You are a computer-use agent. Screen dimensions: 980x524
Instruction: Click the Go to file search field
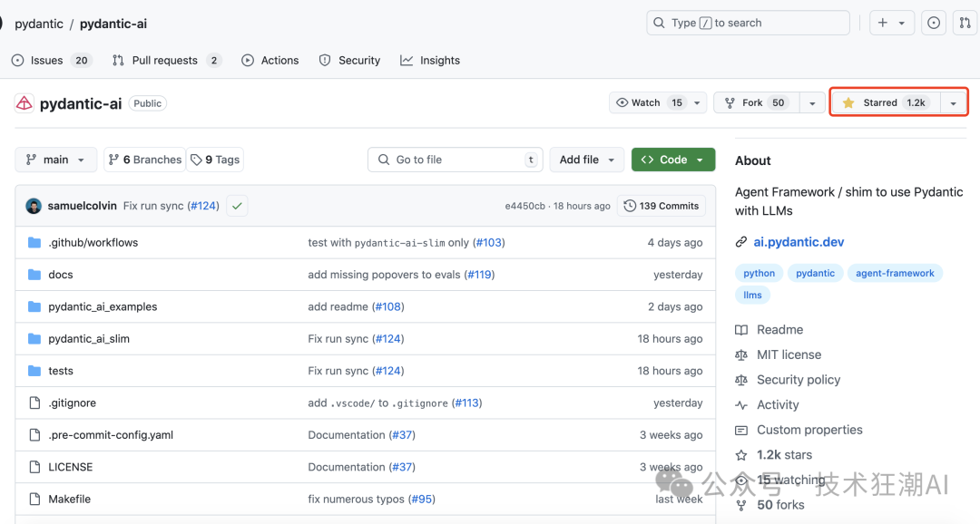454,160
